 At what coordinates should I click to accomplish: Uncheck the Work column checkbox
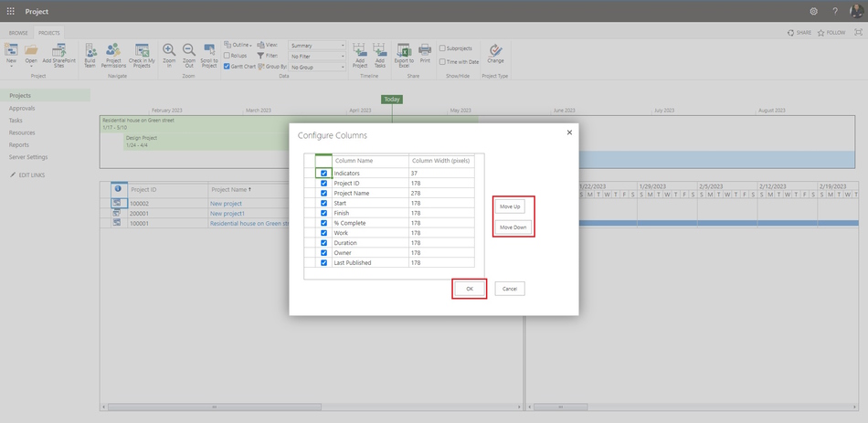pyautogui.click(x=323, y=233)
